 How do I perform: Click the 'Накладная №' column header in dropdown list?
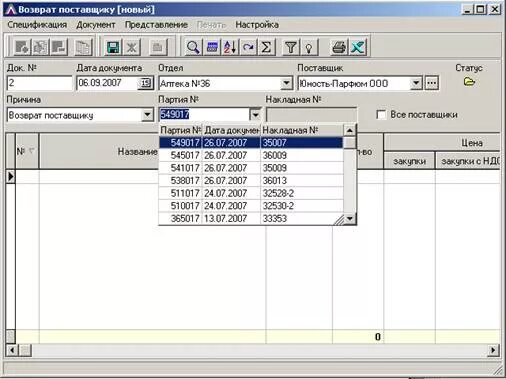pos(302,130)
